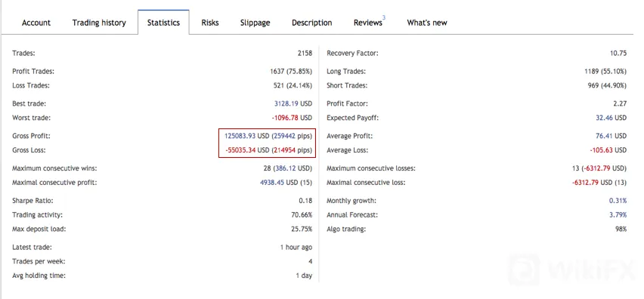The image size is (644, 299).
Task: Click Maximum consecutive wins value 28 (386.12 USD)
Action: point(288,168)
